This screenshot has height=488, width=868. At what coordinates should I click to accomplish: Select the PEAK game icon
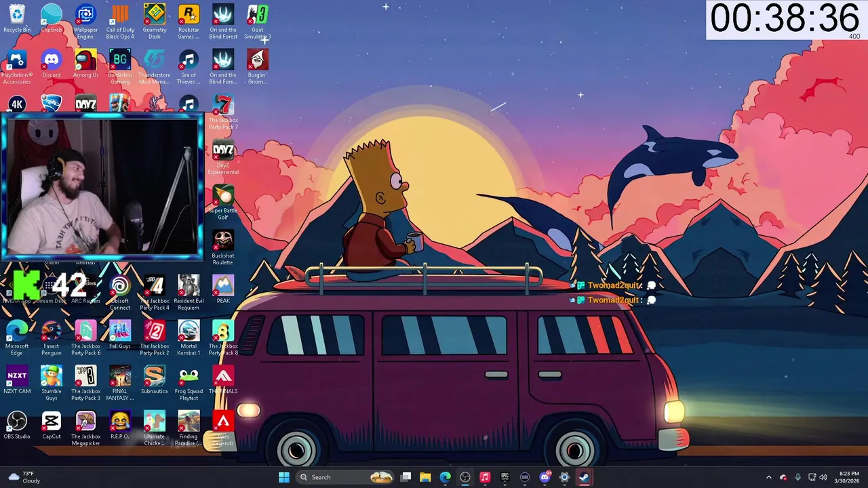click(223, 290)
